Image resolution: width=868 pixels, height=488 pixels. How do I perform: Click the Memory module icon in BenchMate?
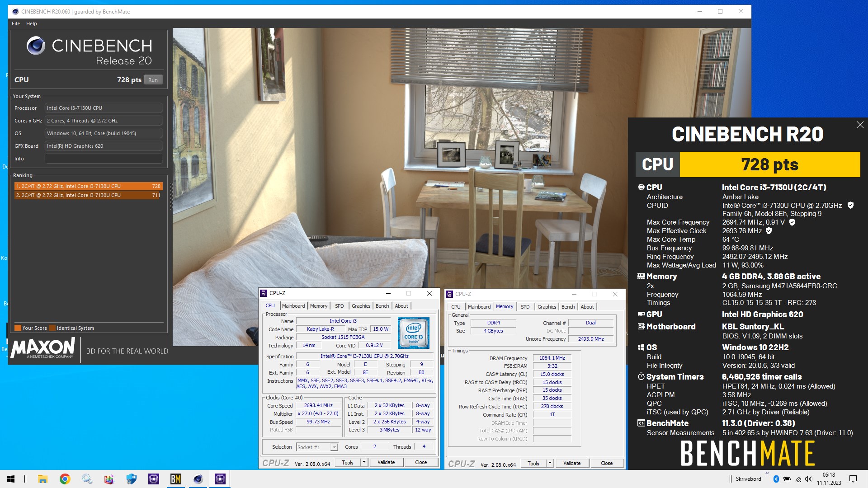641,276
